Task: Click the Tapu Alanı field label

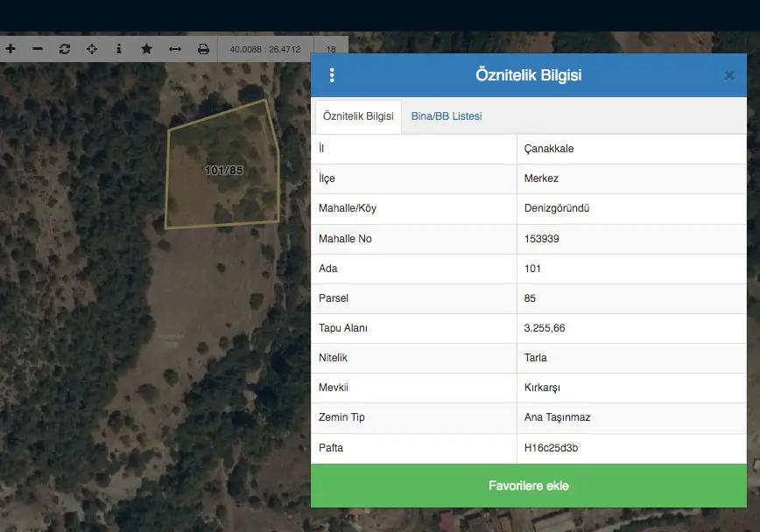Action: pos(343,328)
